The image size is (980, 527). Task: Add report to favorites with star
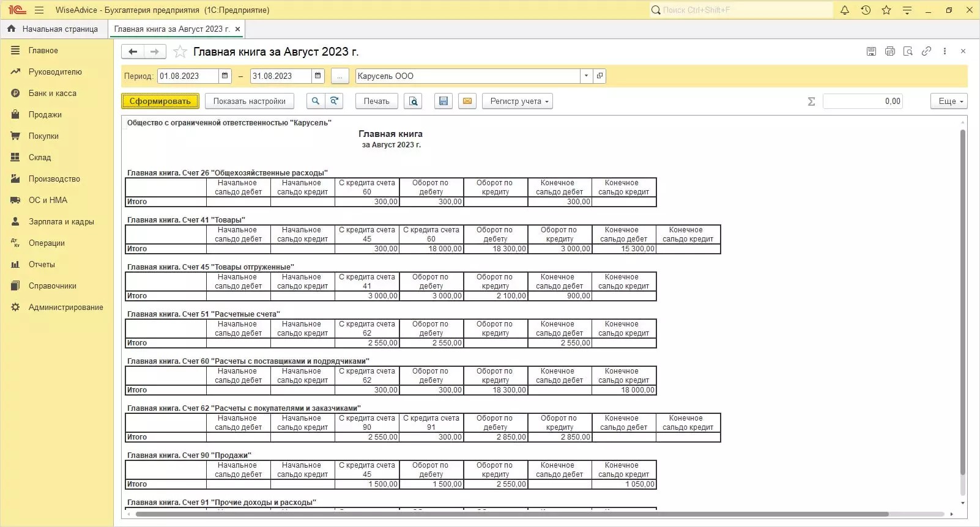[180, 52]
